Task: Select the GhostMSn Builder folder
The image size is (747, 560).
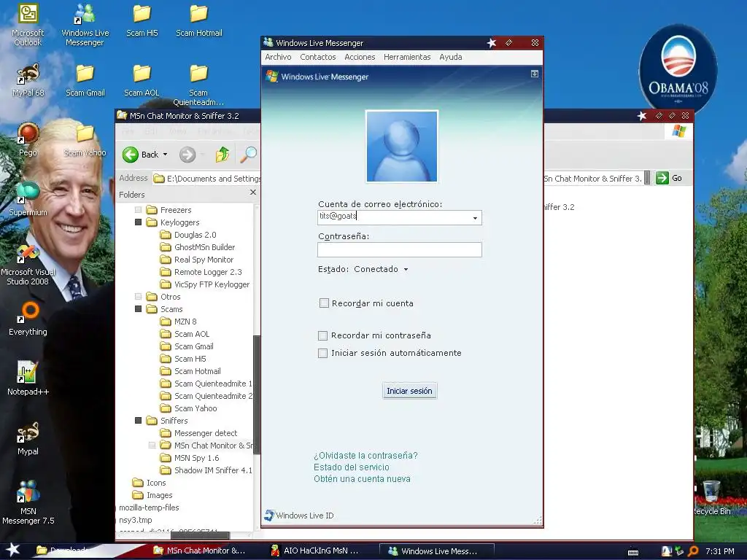Action: (198, 247)
